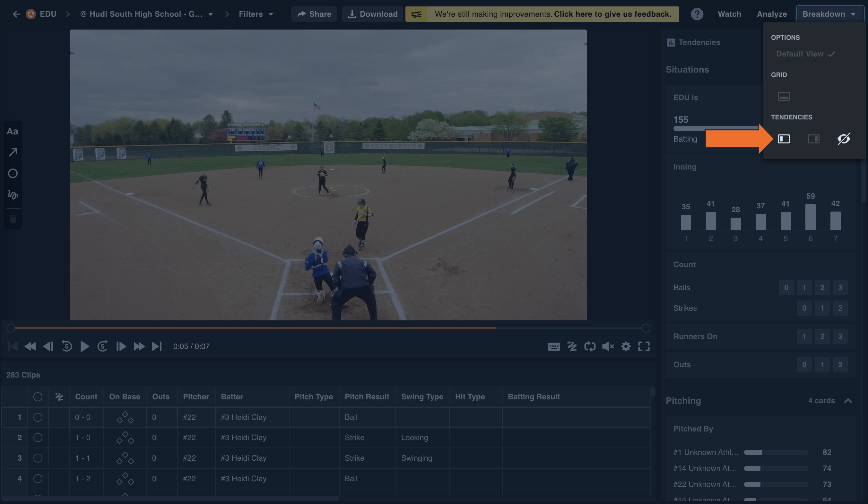Switch to the Analyze tab

coord(772,14)
